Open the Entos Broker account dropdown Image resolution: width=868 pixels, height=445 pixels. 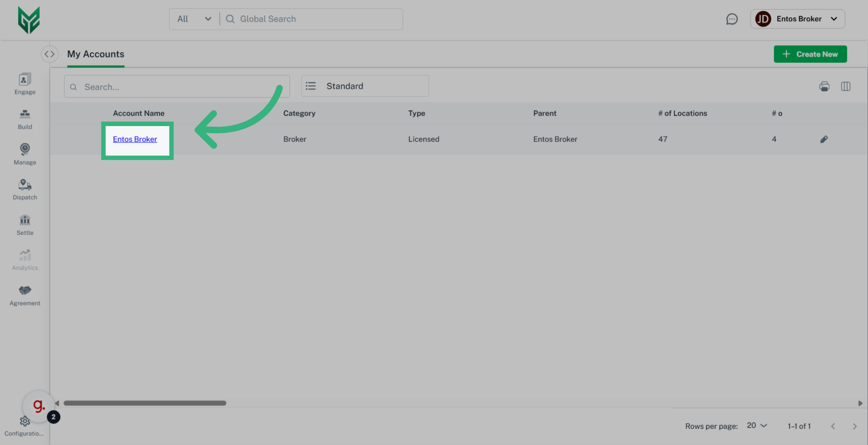pyautogui.click(x=798, y=19)
